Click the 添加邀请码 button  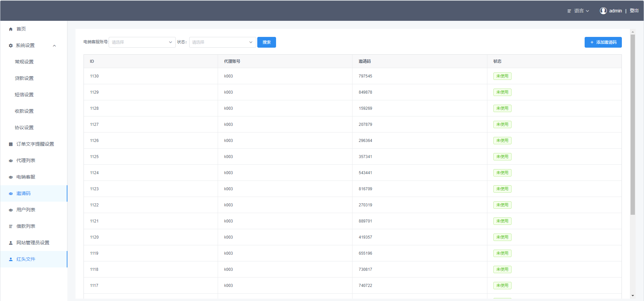(603, 42)
